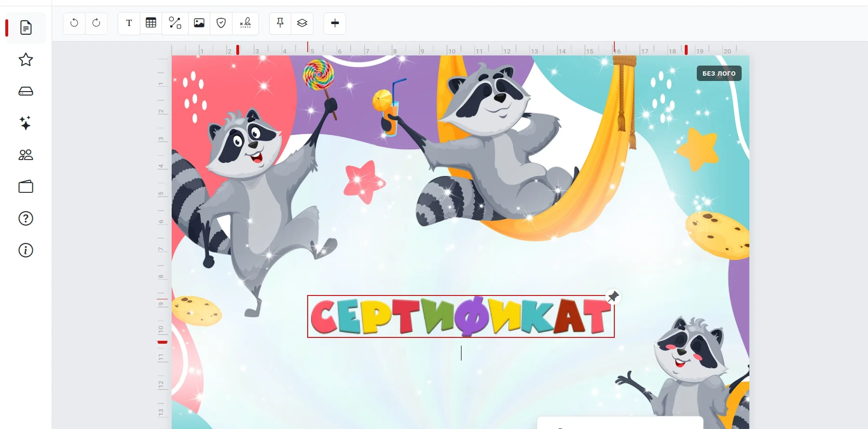Click the pin icon on selected СЕРТИФИКАТ block
Viewport: 868px width, 429px height.
(613, 296)
